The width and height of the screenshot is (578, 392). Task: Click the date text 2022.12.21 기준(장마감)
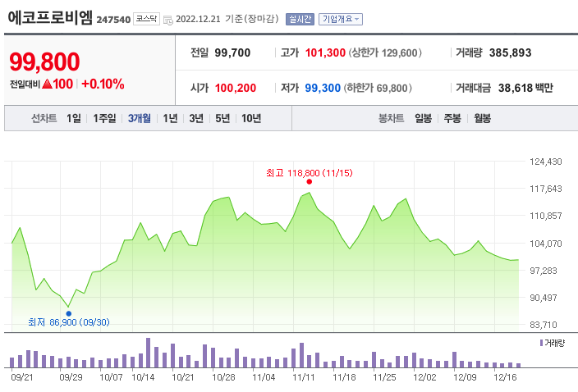pos(227,19)
